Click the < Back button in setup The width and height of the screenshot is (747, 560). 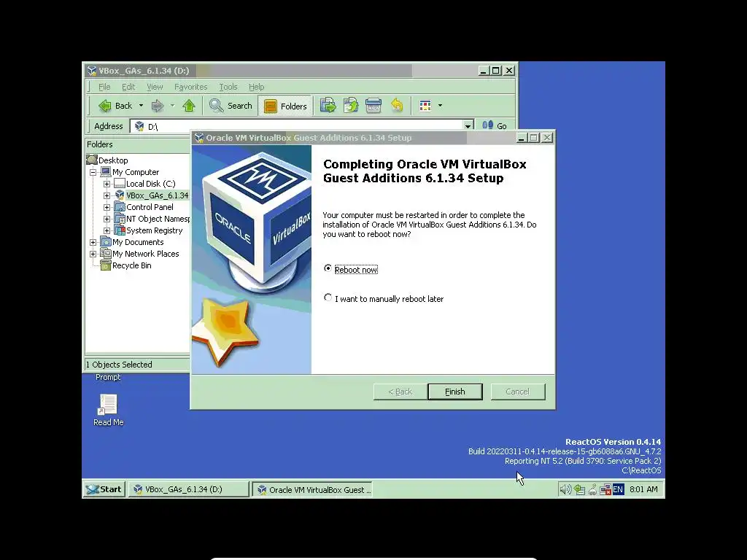point(400,392)
